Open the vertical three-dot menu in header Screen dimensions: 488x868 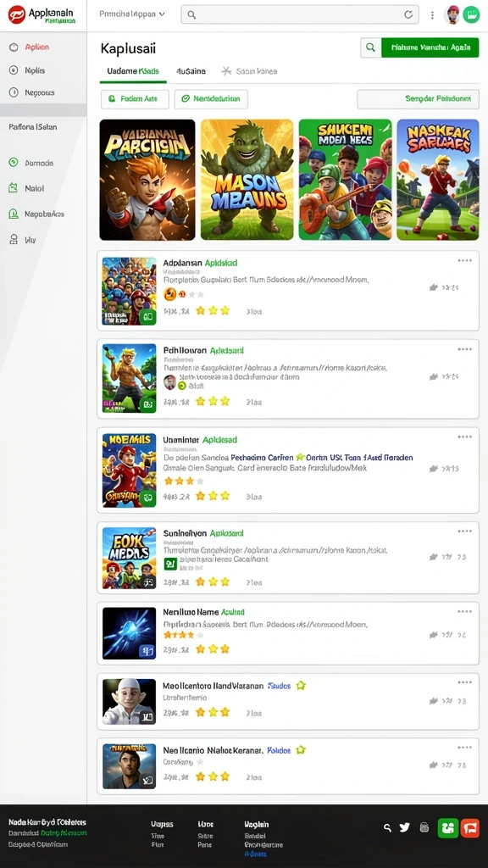(x=433, y=15)
